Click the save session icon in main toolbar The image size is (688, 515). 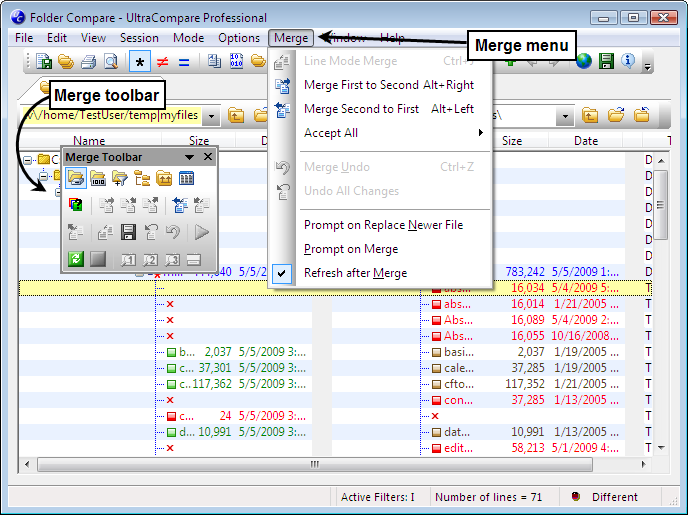(x=44, y=61)
